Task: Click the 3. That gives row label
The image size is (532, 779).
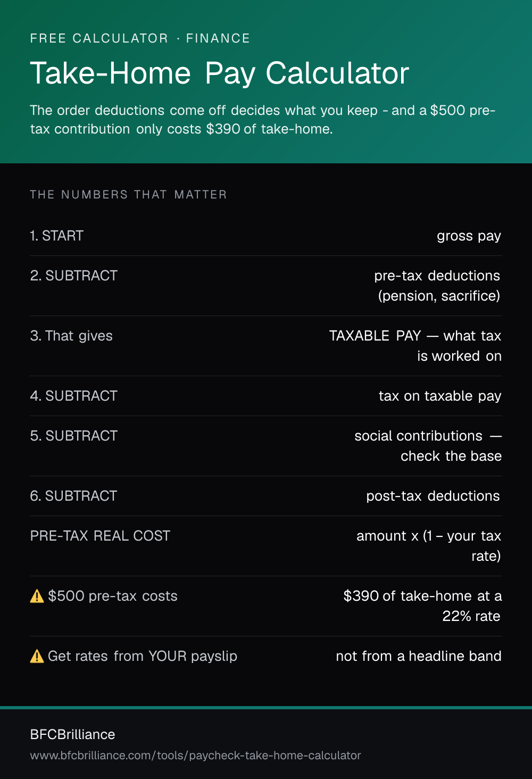Action: click(x=71, y=336)
